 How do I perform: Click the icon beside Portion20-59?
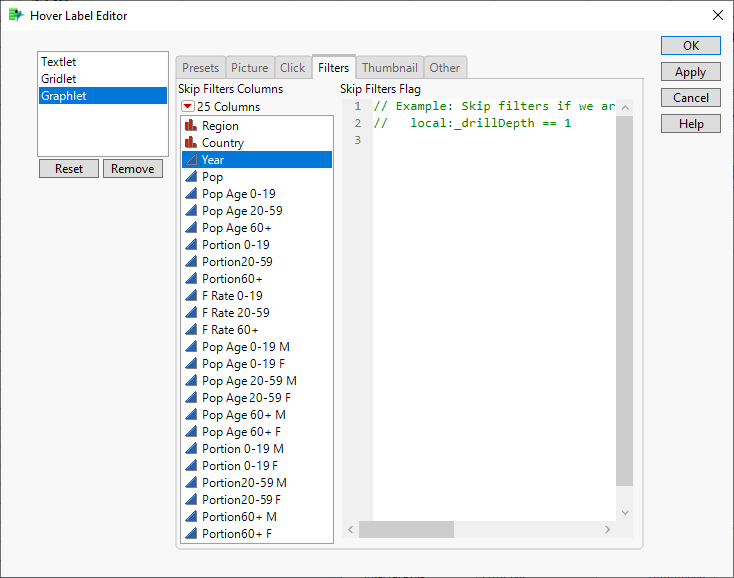tap(191, 262)
